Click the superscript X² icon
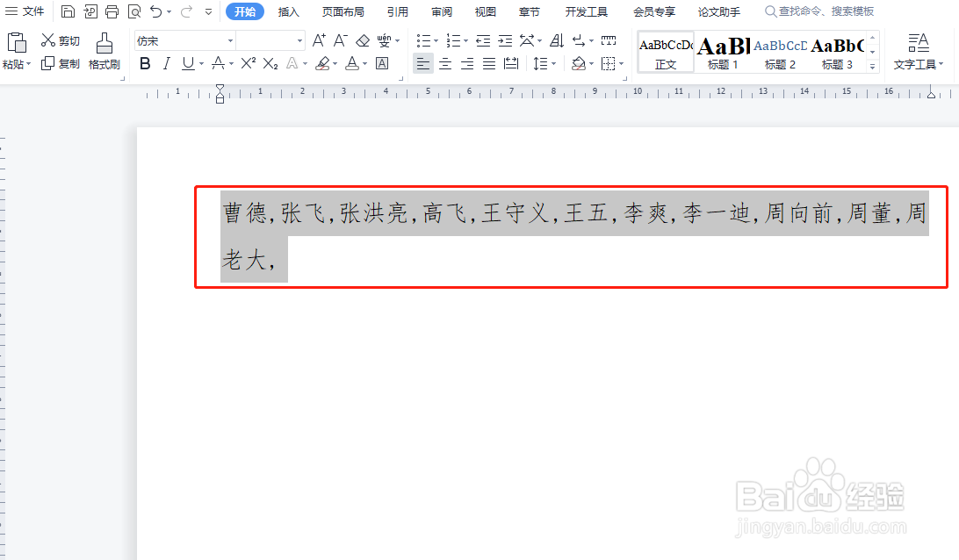 [248, 63]
